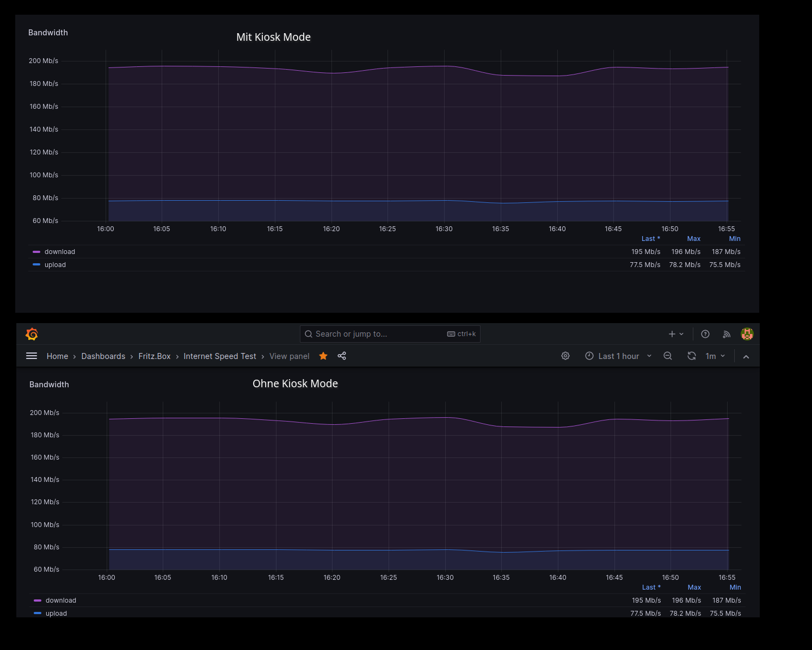
Task: Click the 196 Mb/s value in lower legend
Action: point(686,601)
